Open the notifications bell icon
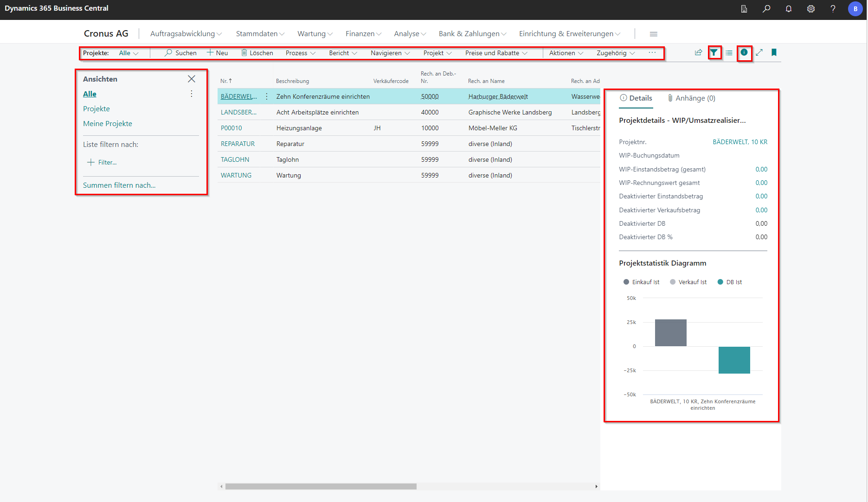The image size is (868, 502). [788, 9]
